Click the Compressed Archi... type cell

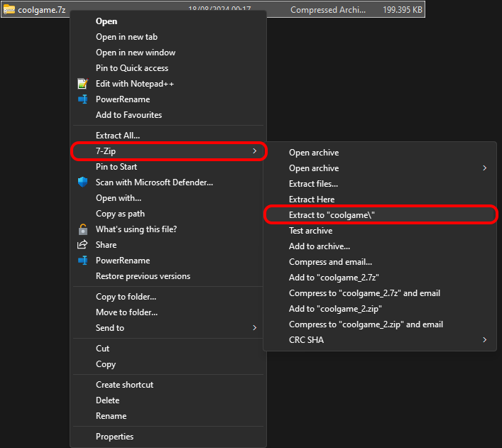[x=328, y=10]
